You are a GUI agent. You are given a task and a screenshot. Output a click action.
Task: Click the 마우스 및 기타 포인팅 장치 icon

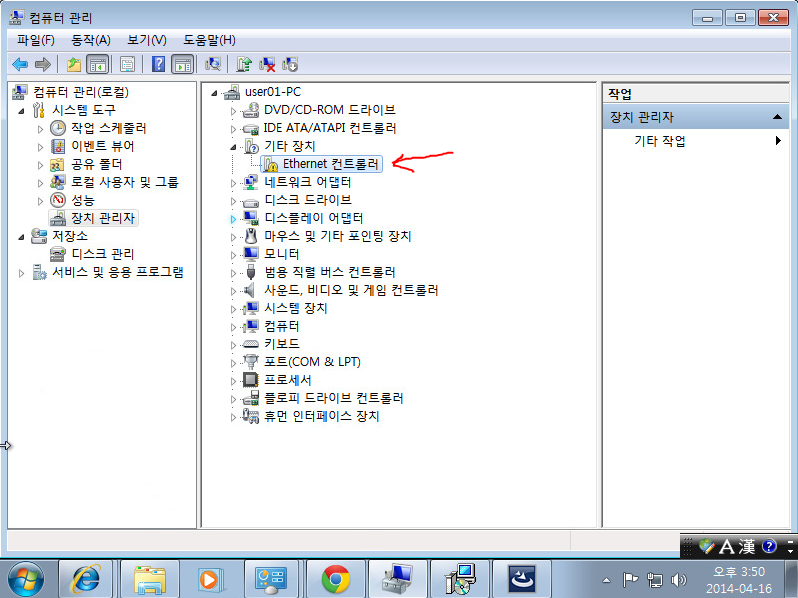[250, 236]
